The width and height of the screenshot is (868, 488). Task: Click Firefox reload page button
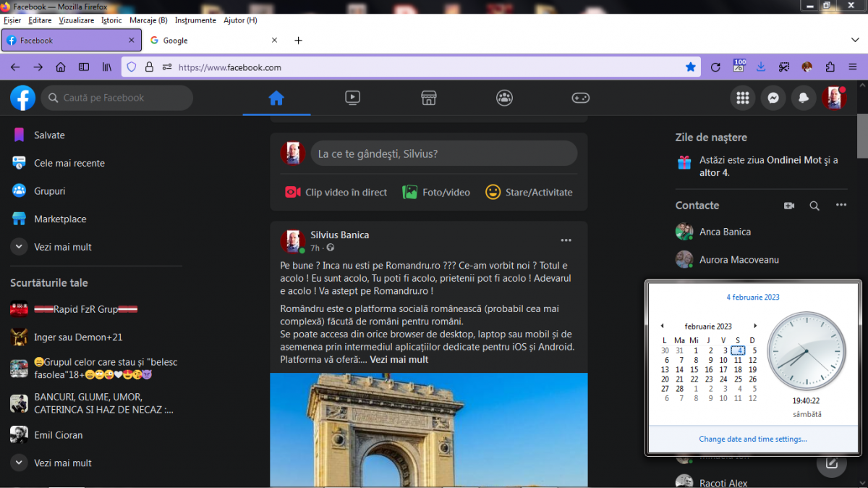pos(715,67)
